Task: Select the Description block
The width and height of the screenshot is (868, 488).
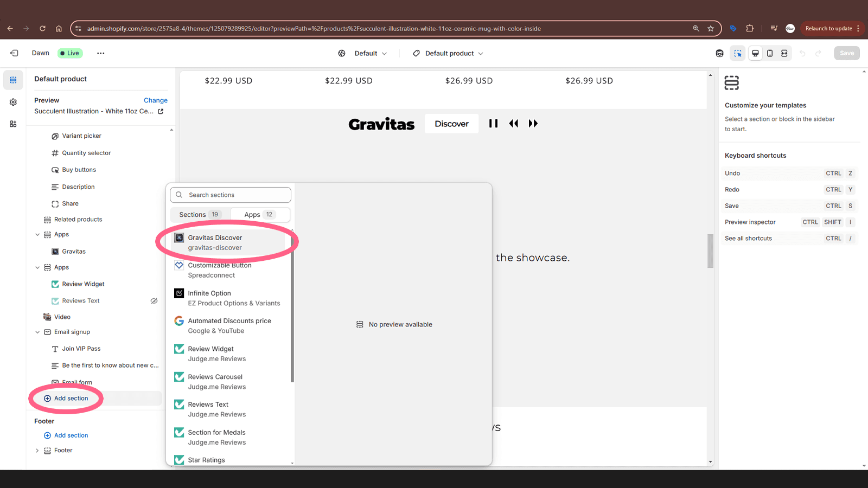Action: pos(78,187)
